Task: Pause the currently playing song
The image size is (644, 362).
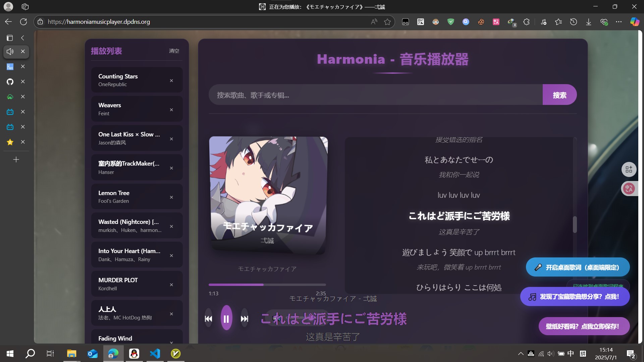Action: coord(226,318)
